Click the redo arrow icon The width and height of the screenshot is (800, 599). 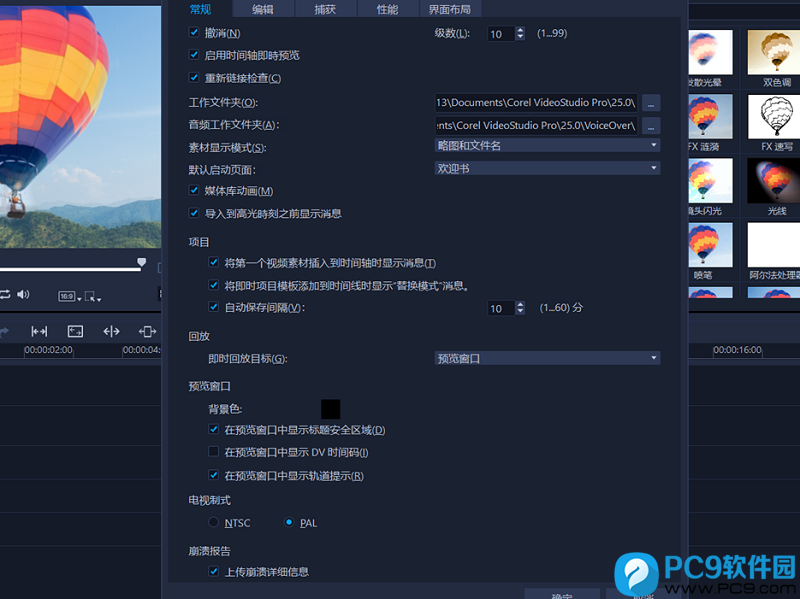click(x=4, y=332)
